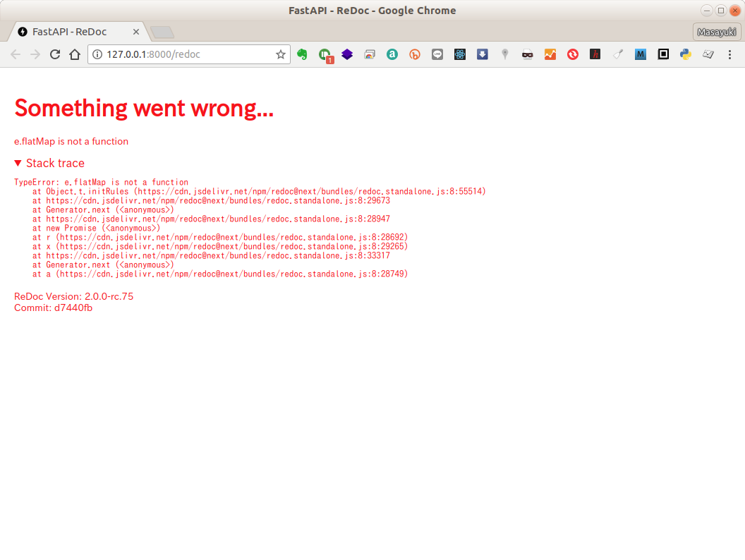Viewport: 745px width, 560px height.
Task: Close the FastAPI - ReDoc tab
Action: pyautogui.click(x=136, y=32)
